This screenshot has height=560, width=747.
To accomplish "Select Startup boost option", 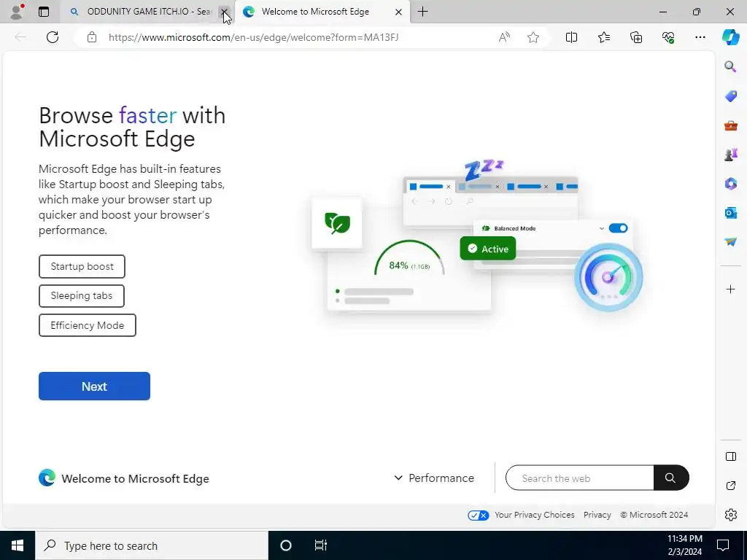I will [x=82, y=266].
